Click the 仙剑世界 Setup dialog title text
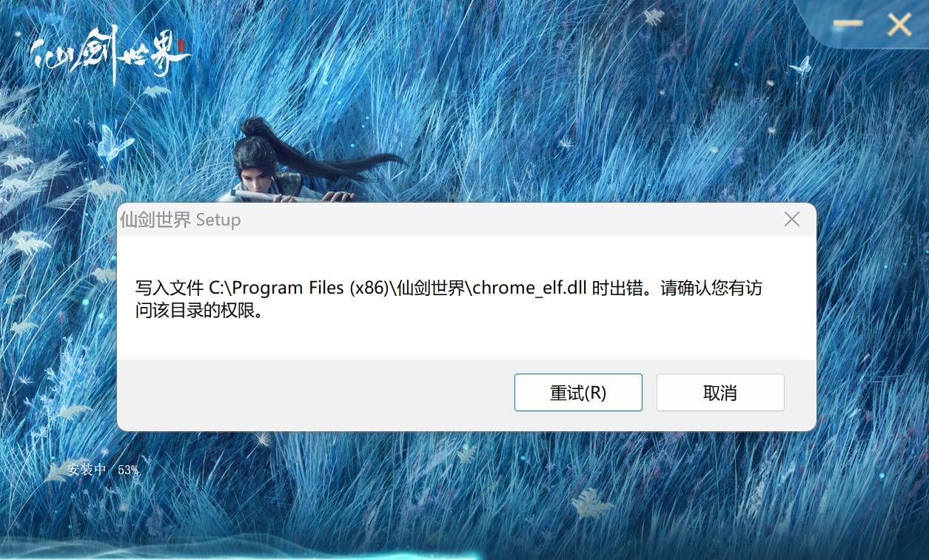 (180, 220)
